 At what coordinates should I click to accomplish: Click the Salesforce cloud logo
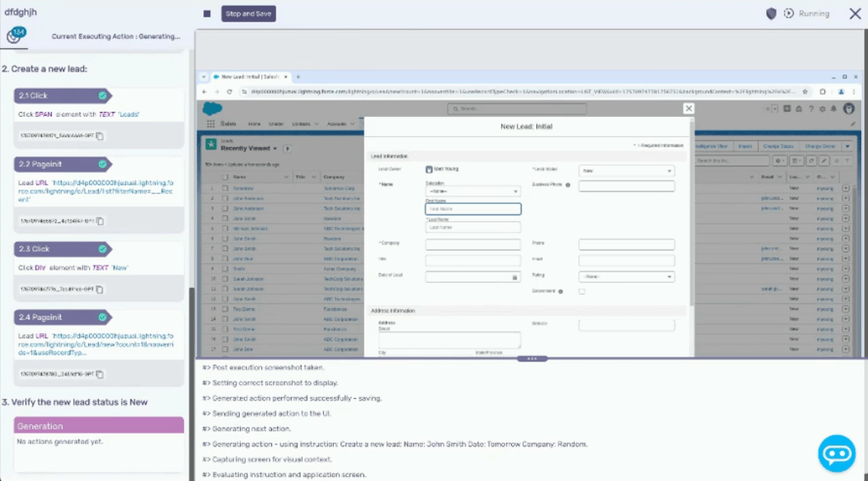[212, 108]
